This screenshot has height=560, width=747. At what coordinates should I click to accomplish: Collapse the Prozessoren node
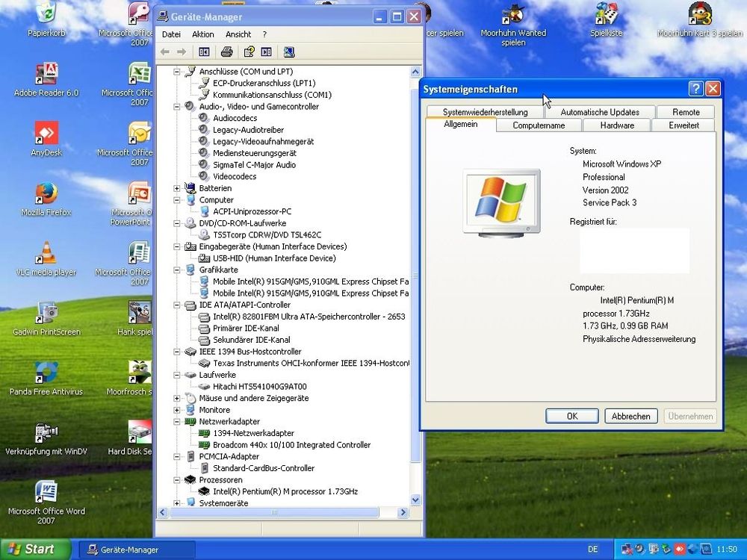point(177,480)
